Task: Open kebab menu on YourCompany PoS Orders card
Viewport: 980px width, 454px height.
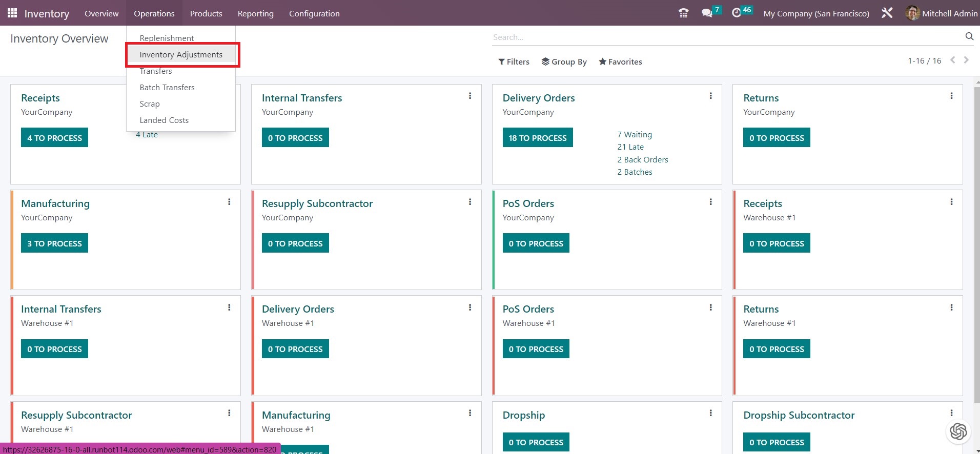Action: point(711,202)
